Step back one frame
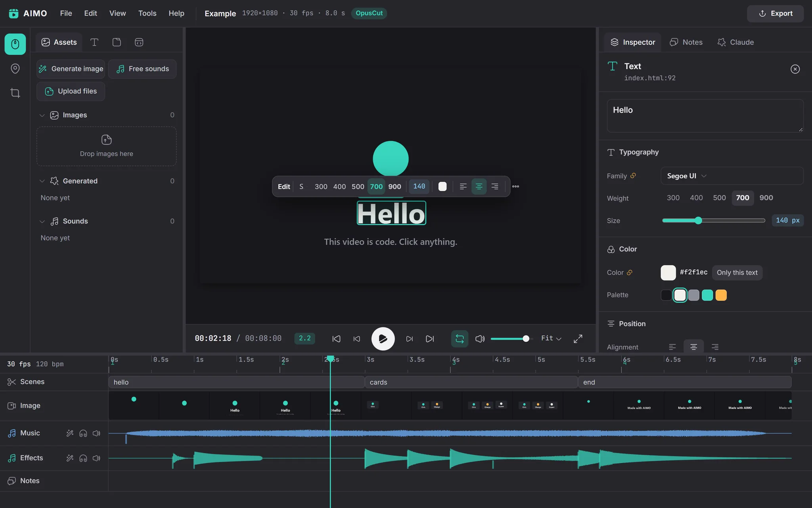This screenshot has width=812, height=508. click(357, 339)
